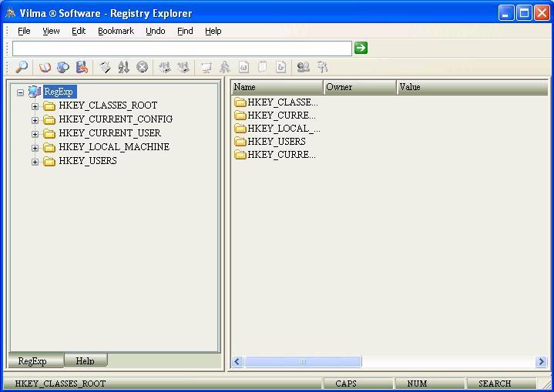Sort by the Value column header
Viewport: 554px width, 392px height.
pos(472,87)
